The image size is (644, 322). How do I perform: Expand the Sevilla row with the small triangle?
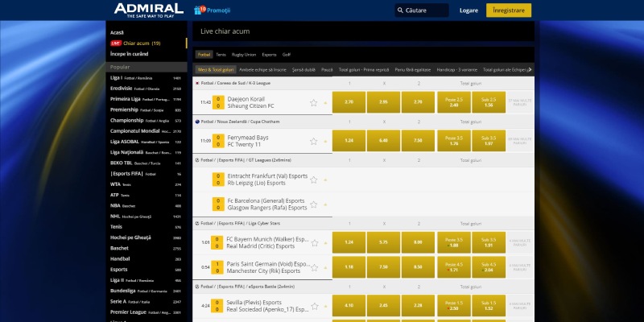pyautogui.click(x=326, y=307)
